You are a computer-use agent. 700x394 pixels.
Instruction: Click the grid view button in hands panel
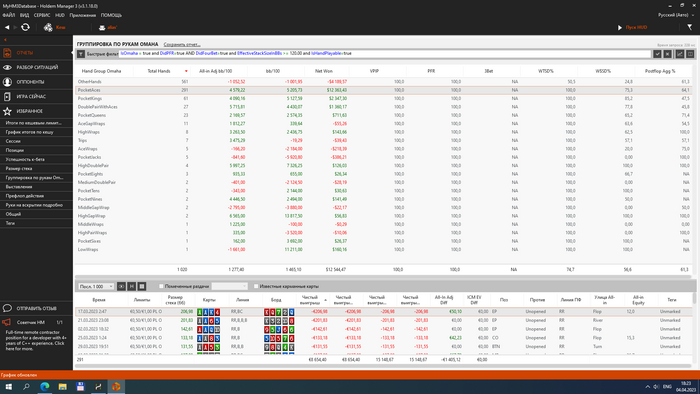(x=142, y=286)
